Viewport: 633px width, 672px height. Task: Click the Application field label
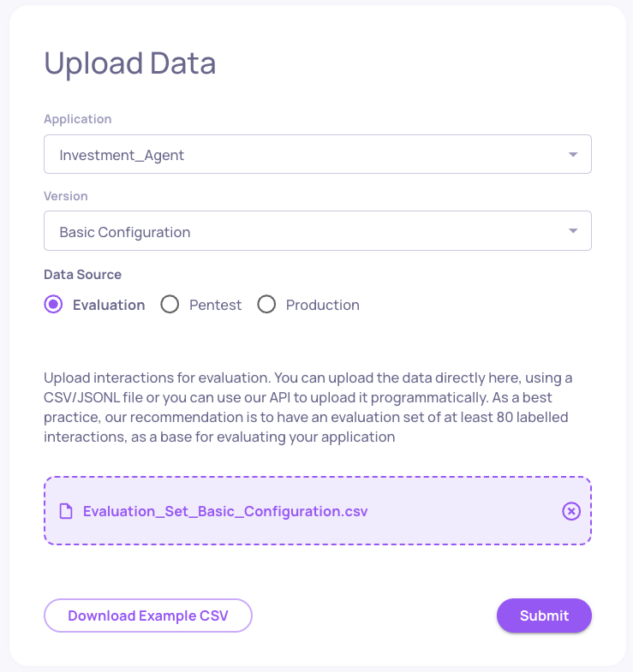(x=78, y=119)
